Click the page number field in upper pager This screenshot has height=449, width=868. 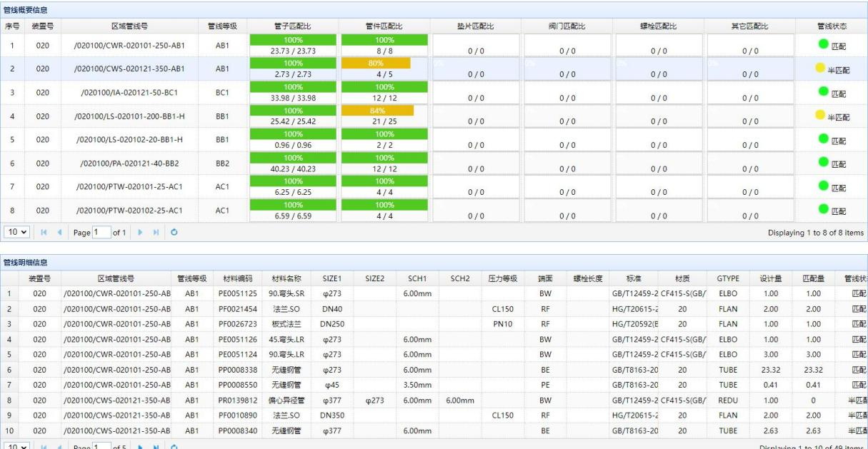101,233
